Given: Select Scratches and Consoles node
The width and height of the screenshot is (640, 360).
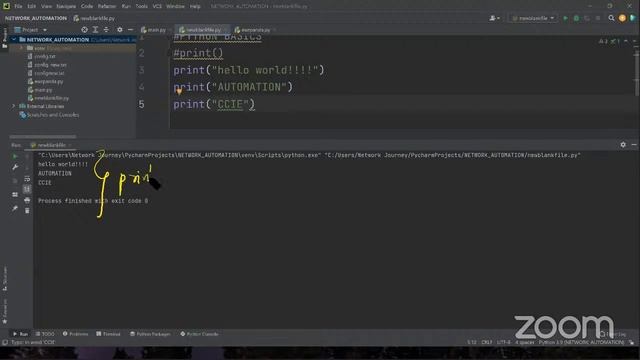Looking at the screenshot, I should [49, 115].
